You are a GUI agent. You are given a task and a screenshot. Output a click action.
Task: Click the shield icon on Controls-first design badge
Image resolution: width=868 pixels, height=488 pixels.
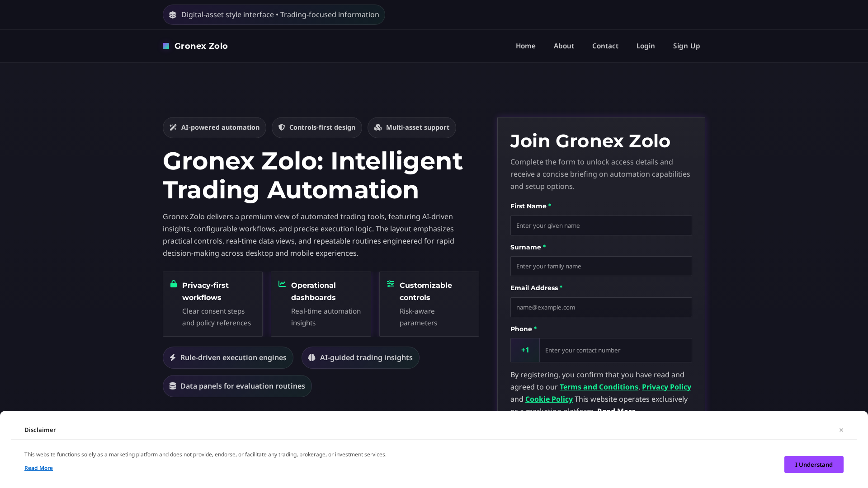pos(282,127)
